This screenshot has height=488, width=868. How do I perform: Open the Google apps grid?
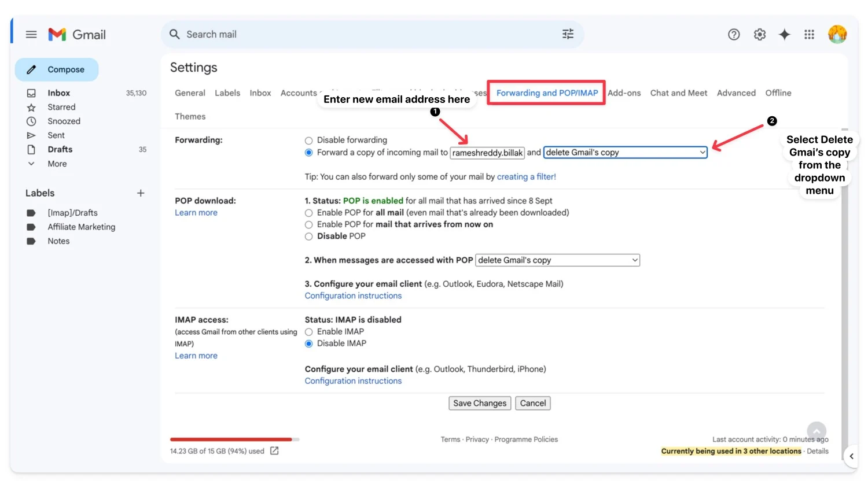coord(809,35)
